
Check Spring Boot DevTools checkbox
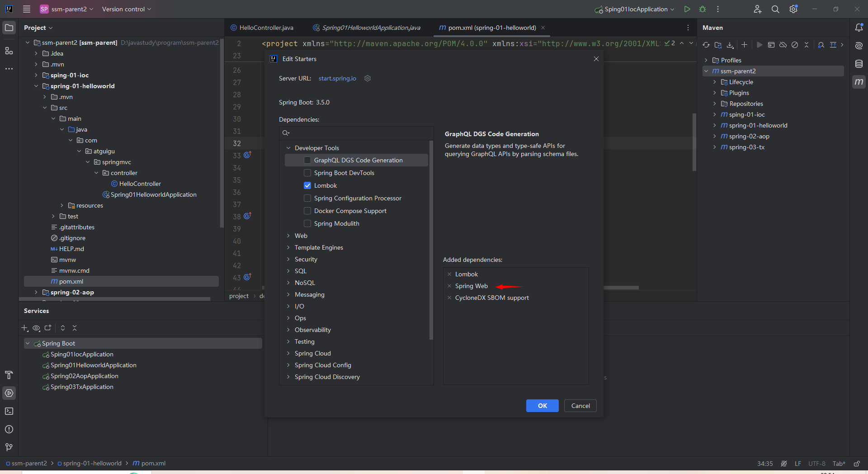coord(307,173)
